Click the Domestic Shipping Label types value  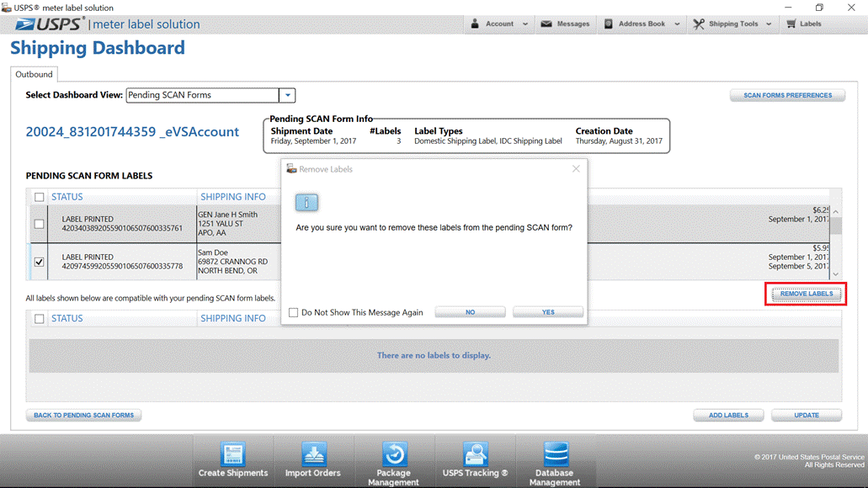coord(488,141)
